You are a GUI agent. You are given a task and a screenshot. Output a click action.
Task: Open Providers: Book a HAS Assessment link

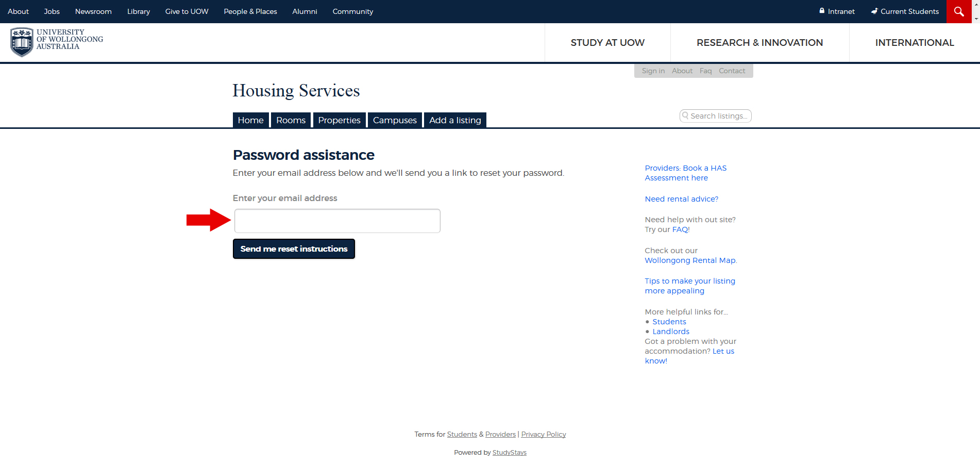[x=686, y=173]
